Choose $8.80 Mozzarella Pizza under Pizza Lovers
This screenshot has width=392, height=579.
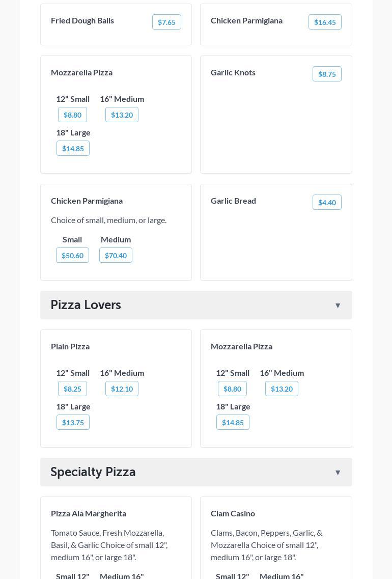tap(232, 389)
